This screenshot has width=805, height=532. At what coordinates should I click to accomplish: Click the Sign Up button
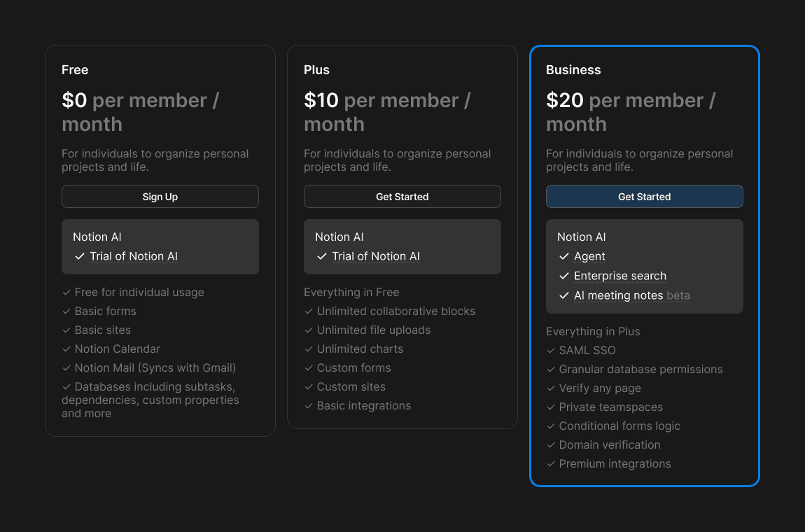click(160, 196)
